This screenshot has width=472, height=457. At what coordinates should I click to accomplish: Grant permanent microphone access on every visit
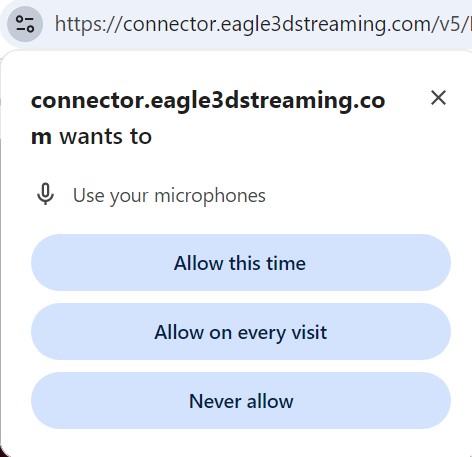(x=241, y=332)
